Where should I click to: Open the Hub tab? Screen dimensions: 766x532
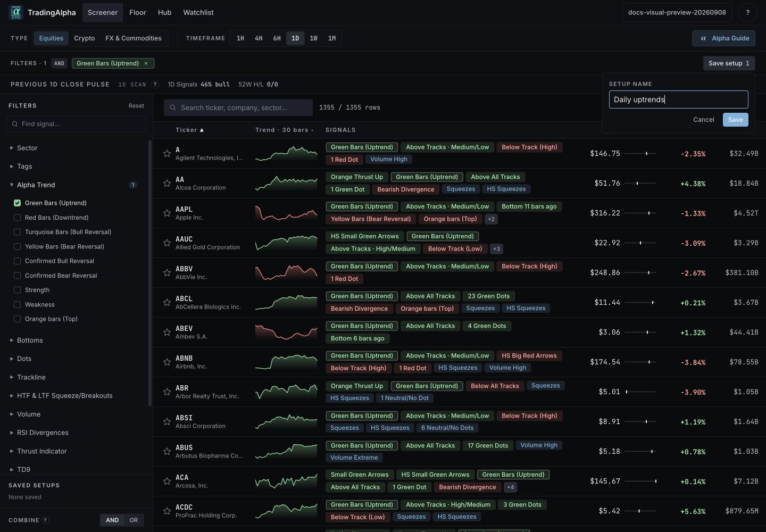click(x=165, y=12)
